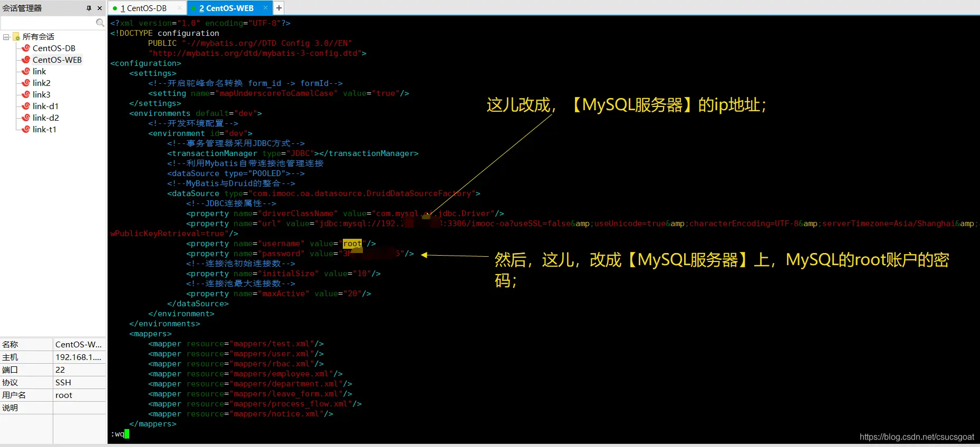Focus the session search input field
The width and height of the screenshot is (980, 447).
click(x=48, y=23)
